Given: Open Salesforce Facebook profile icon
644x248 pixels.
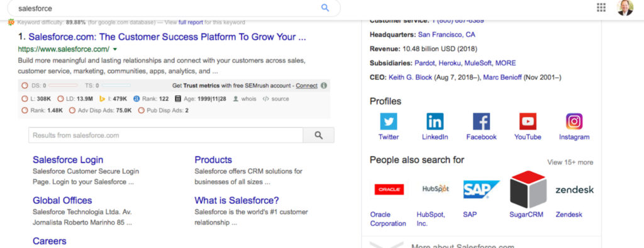Looking at the screenshot, I should point(481,121).
